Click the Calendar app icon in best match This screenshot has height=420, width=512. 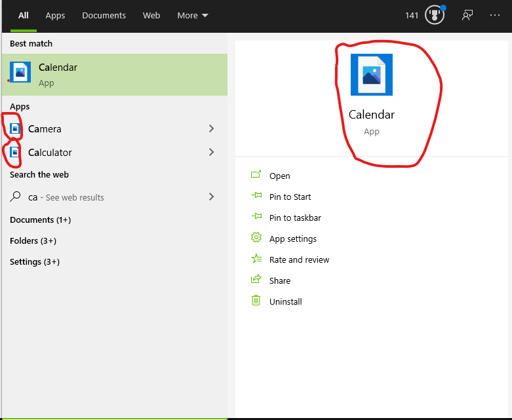click(20, 72)
